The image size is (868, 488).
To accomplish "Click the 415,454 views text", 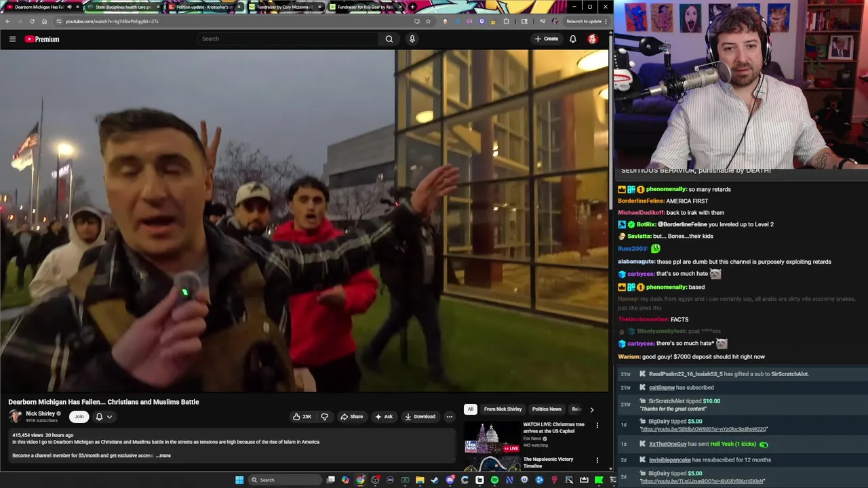I will pyautogui.click(x=27, y=435).
